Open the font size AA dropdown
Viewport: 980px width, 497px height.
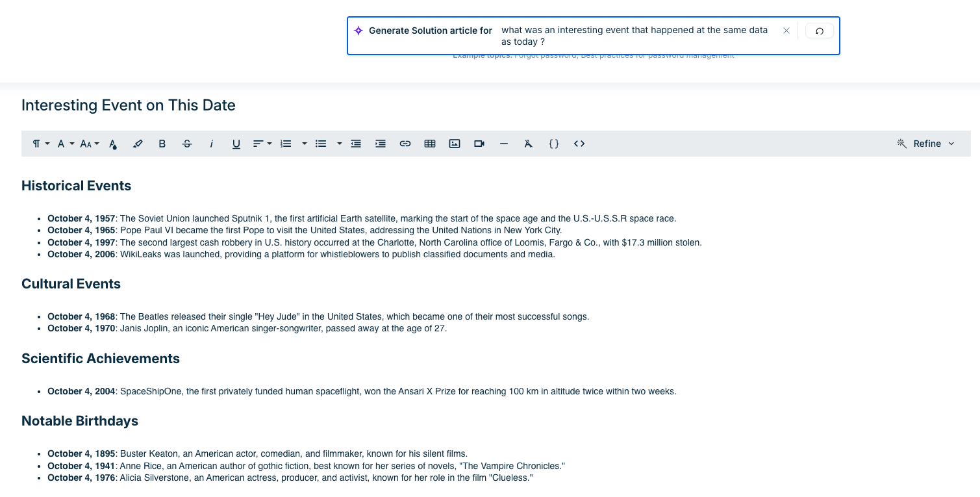[x=90, y=144]
